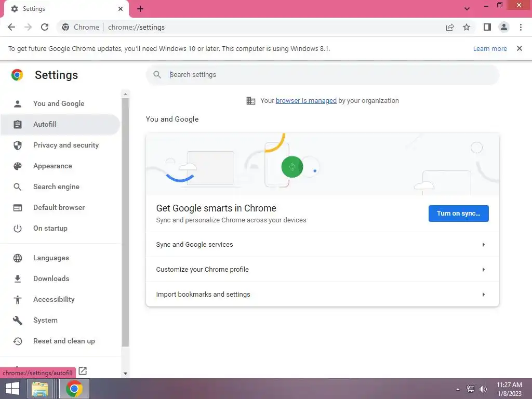Reload the page with the refresh icon
Screen dimensions: 532x399
point(45,27)
